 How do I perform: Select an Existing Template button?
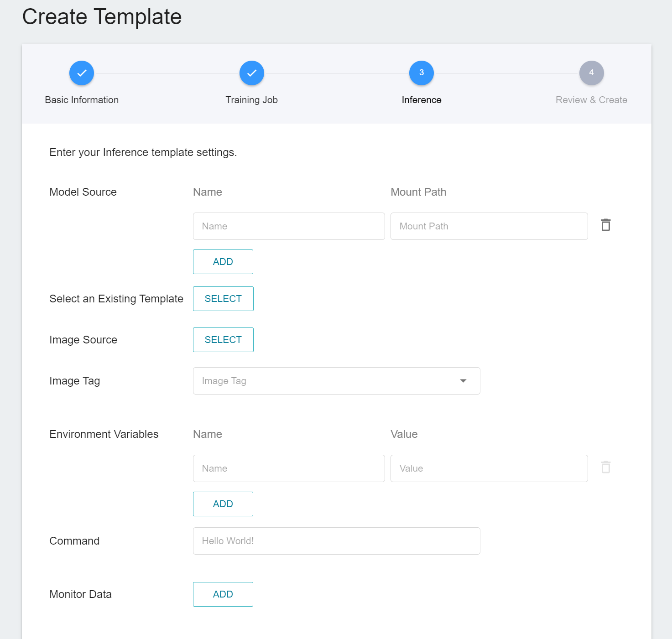coord(223,299)
